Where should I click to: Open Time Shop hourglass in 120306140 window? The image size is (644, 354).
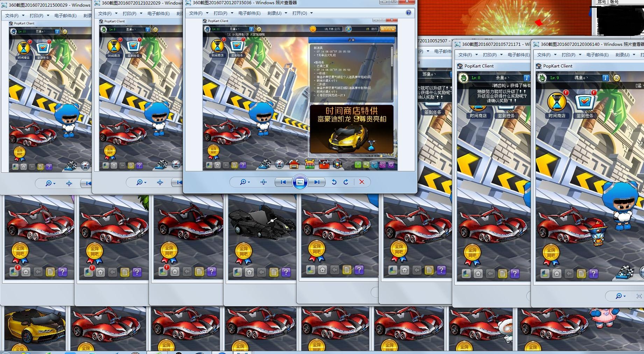(557, 102)
